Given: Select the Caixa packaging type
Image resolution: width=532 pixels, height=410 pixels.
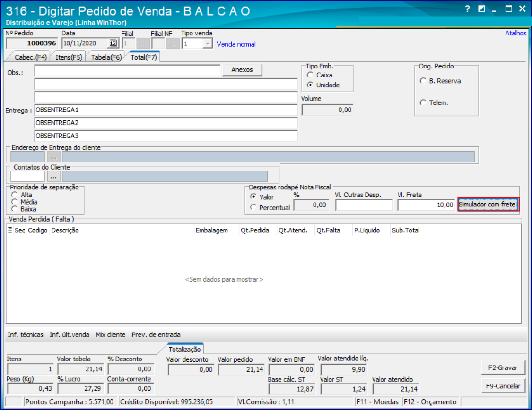Looking at the screenshot, I should 310,75.
